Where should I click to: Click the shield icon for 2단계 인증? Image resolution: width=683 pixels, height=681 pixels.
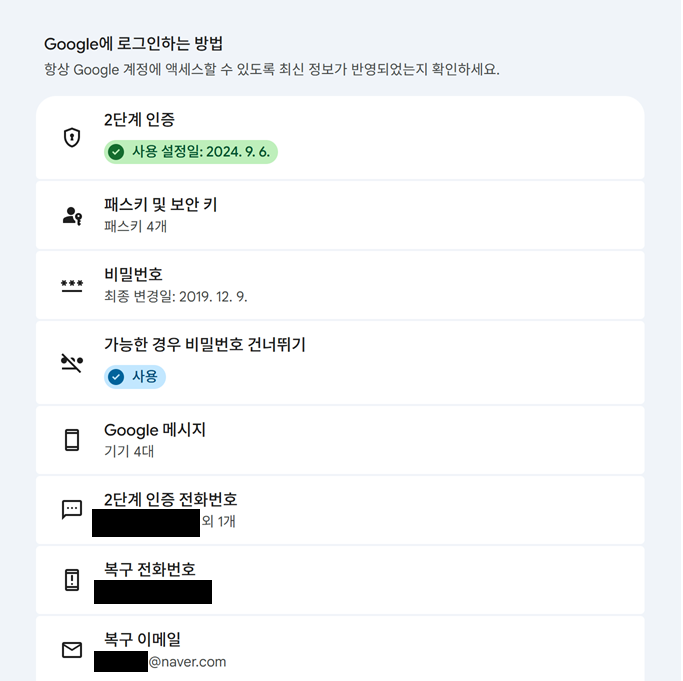[72, 138]
